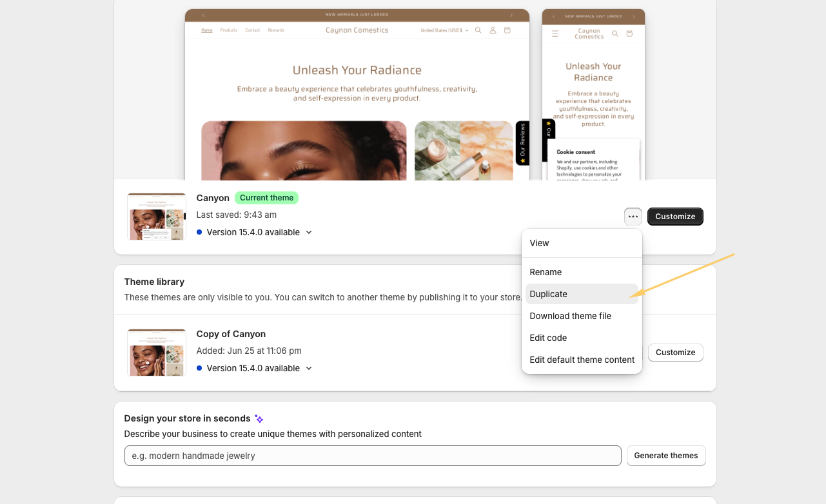Click the account icon in desktop preview

493,30
